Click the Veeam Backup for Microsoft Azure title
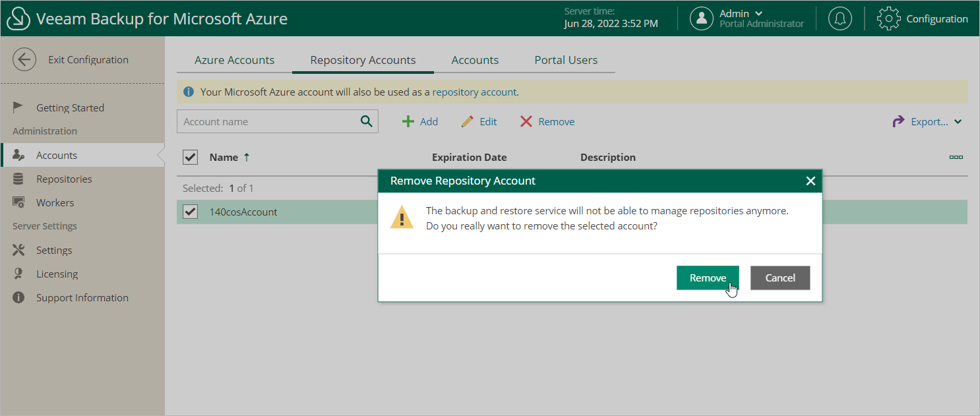The image size is (980, 416). 162,18
